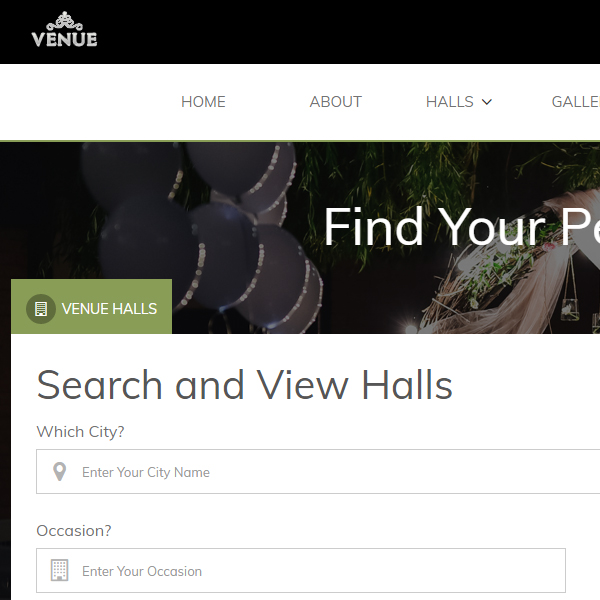600x600 pixels.
Task: Click the building icon in the occasion field
Action: click(x=60, y=570)
